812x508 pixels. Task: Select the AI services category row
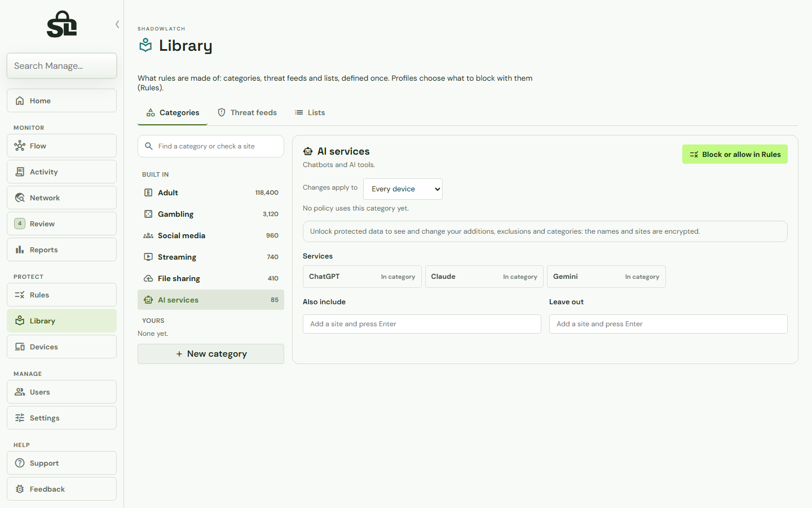tap(211, 300)
